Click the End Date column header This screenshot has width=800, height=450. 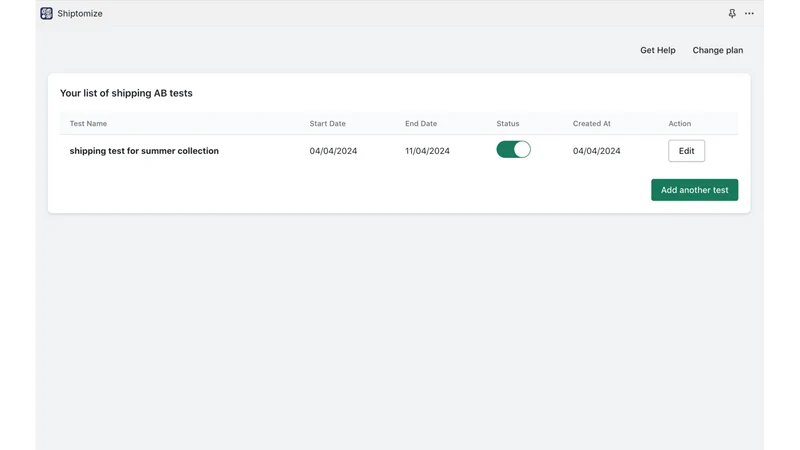pyautogui.click(x=421, y=123)
